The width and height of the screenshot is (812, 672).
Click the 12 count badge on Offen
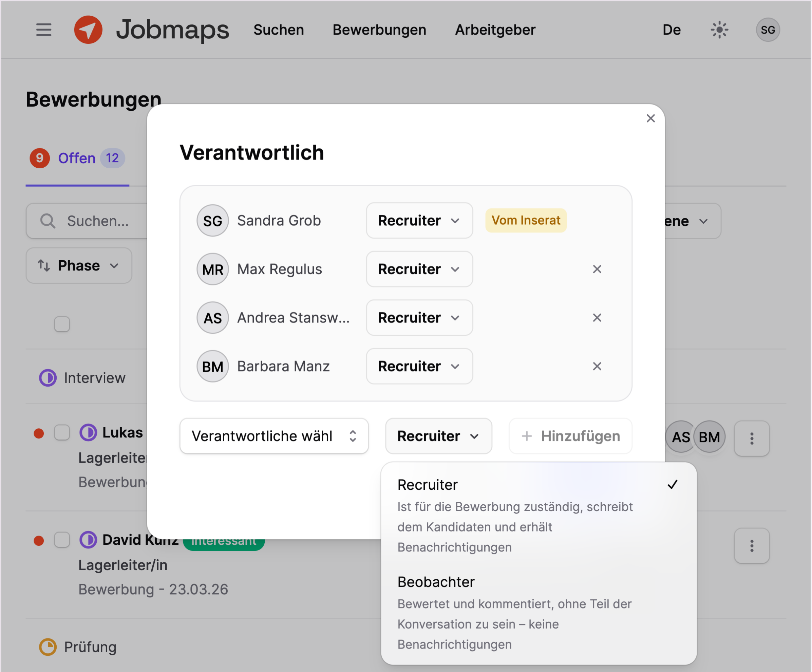[113, 158]
